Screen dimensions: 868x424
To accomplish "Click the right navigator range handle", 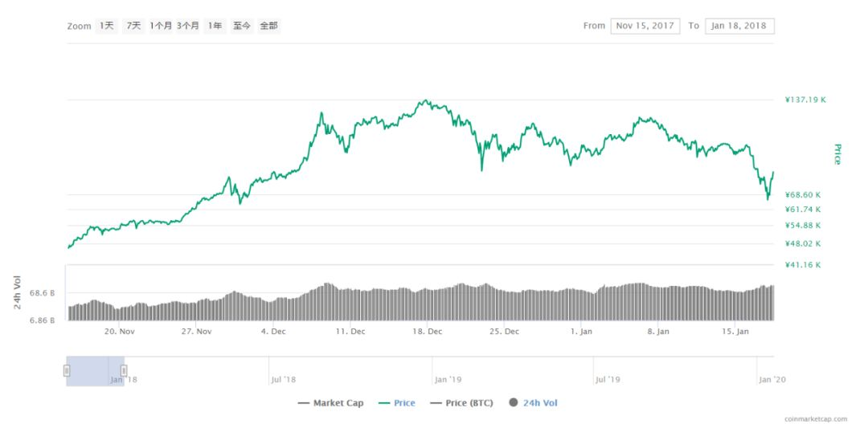I will point(124,371).
